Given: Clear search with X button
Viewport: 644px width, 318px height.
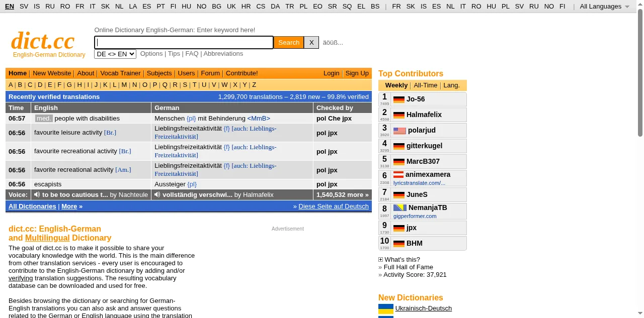Looking at the screenshot, I should click(311, 43).
